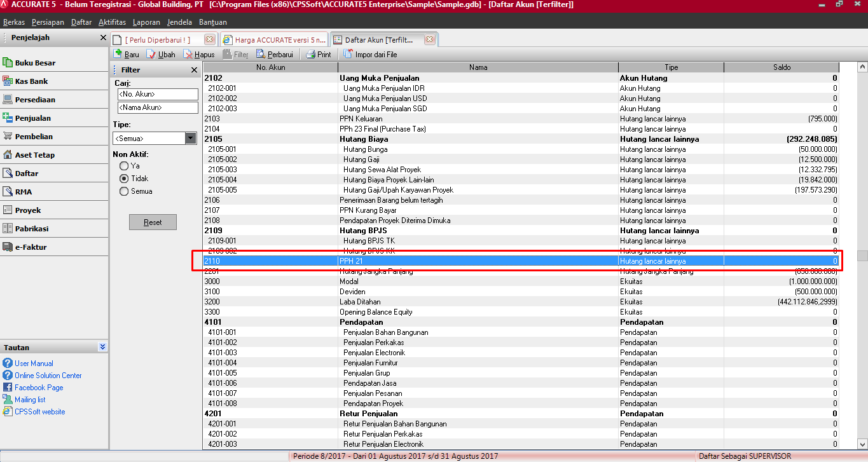Click the Ubah edit toolbar icon
This screenshot has height=462, width=868.
click(151, 55)
